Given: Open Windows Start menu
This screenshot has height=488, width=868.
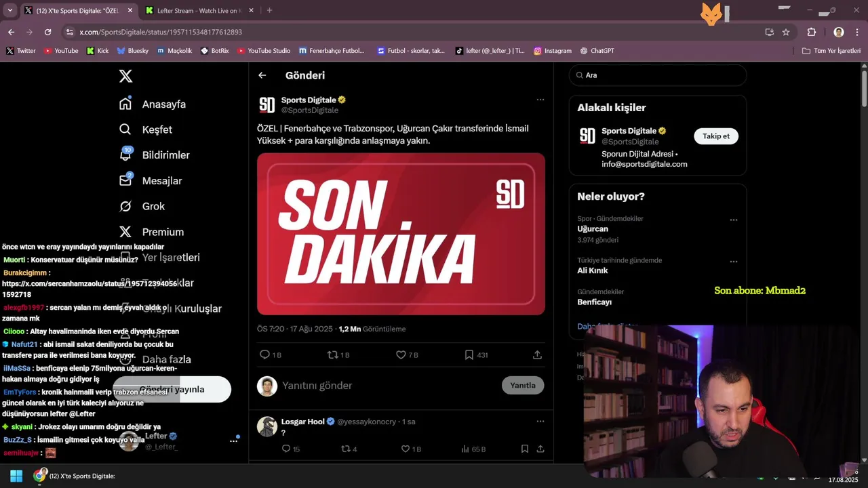Looking at the screenshot, I should [16, 476].
